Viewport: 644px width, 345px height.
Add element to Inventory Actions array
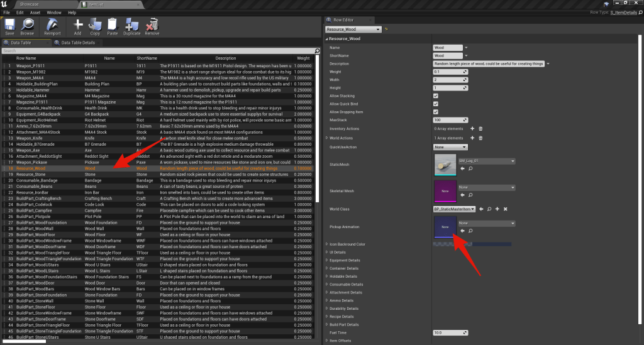tap(473, 129)
